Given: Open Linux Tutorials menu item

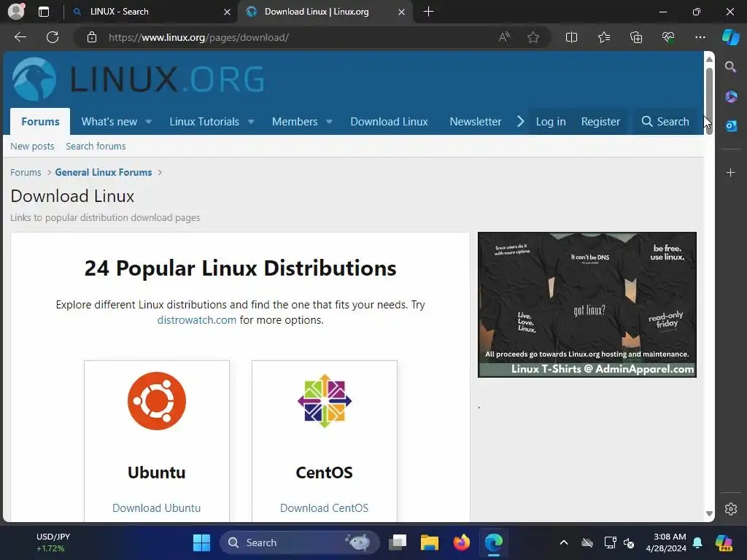Looking at the screenshot, I should click(x=204, y=122).
